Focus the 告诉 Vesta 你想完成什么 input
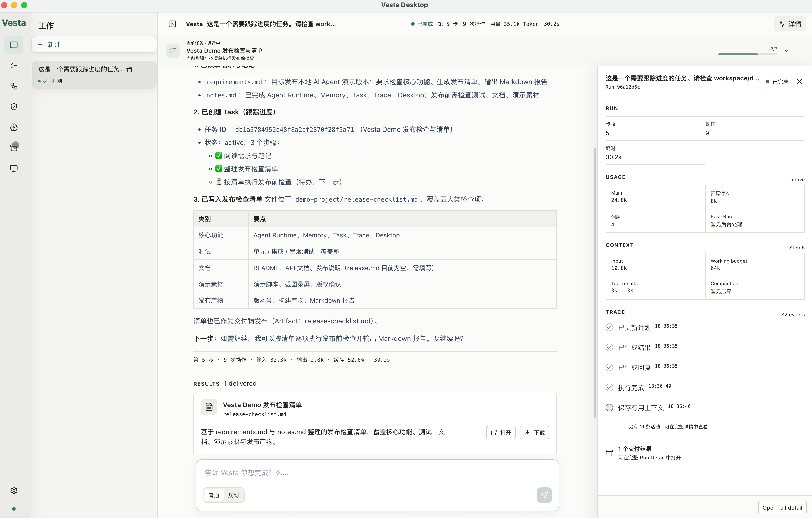The height and width of the screenshot is (518, 812). click(x=377, y=473)
